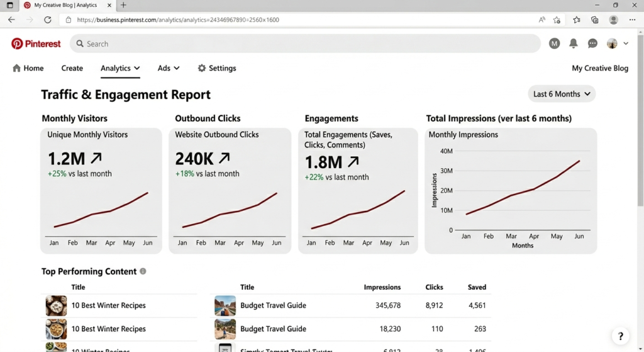Open the browser collections icon

[x=595, y=20]
